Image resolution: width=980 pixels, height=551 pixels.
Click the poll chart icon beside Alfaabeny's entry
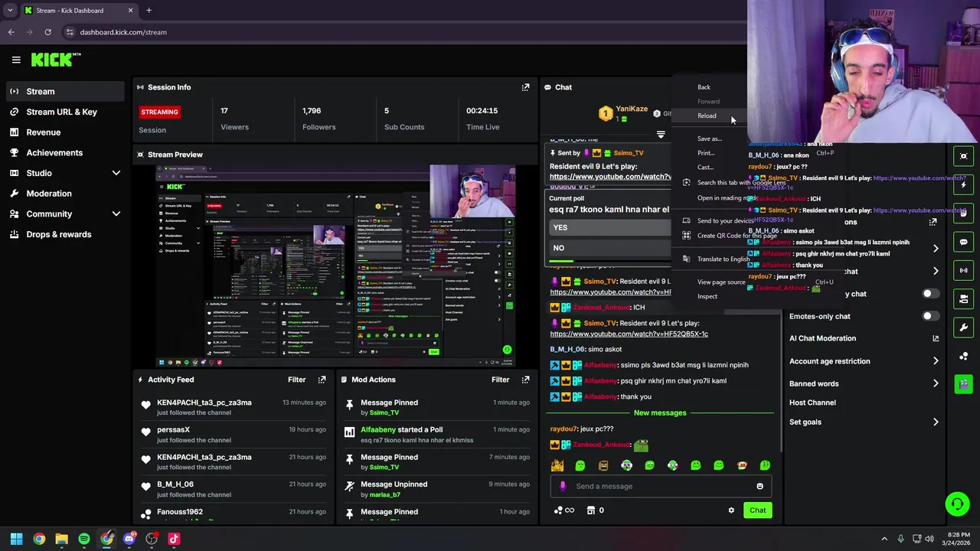point(349,432)
